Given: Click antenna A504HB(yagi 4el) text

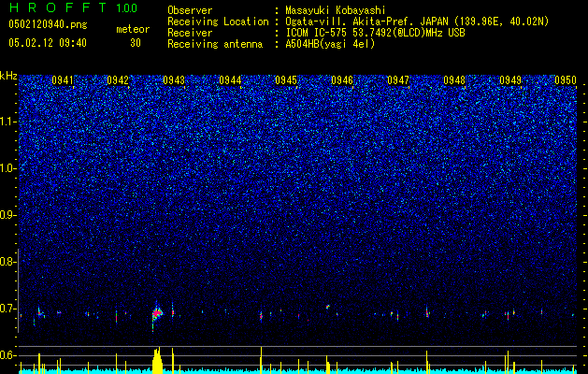Looking at the screenshot, I should [x=330, y=44].
